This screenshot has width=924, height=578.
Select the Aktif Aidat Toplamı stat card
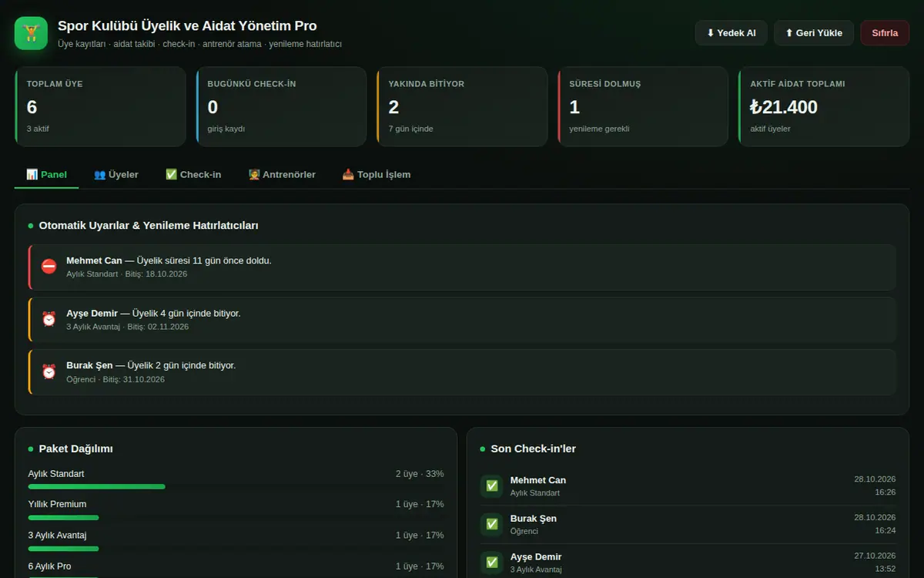coord(824,106)
